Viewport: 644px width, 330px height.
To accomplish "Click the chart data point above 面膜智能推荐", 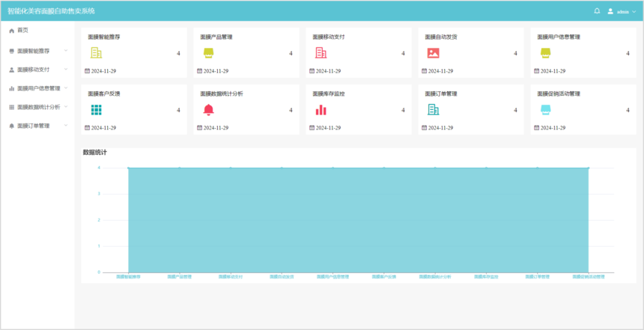I will pos(129,168).
